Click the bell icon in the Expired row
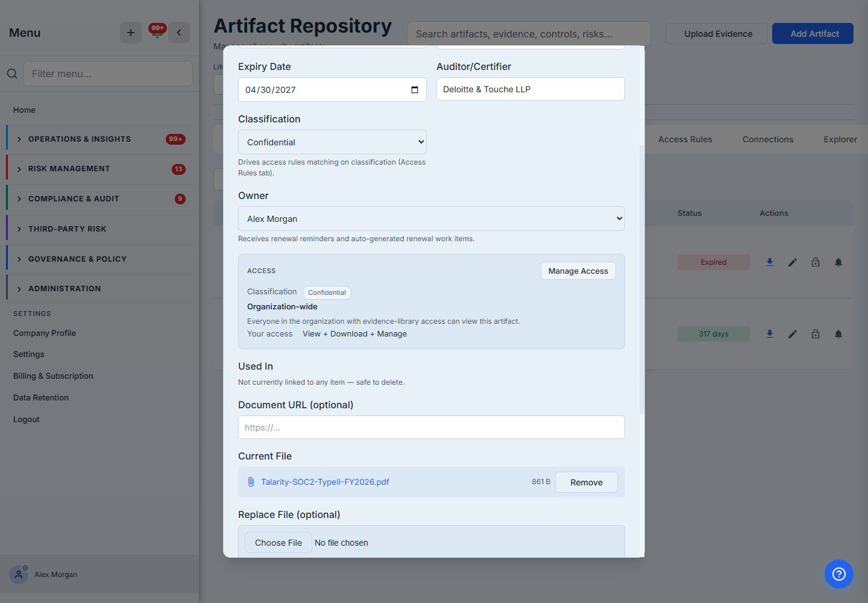This screenshot has width=868, height=603. [x=838, y=262]
